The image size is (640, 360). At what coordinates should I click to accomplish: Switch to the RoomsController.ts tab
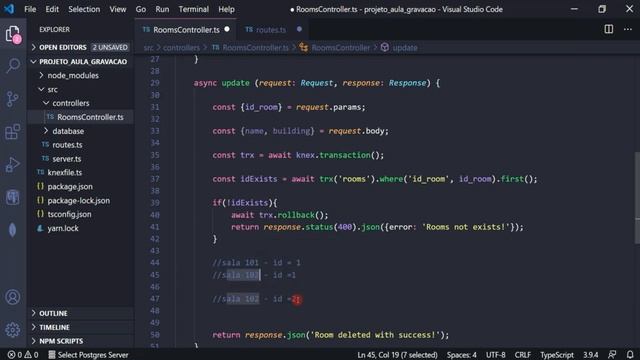pyautogui.click(x=186, y=29)
